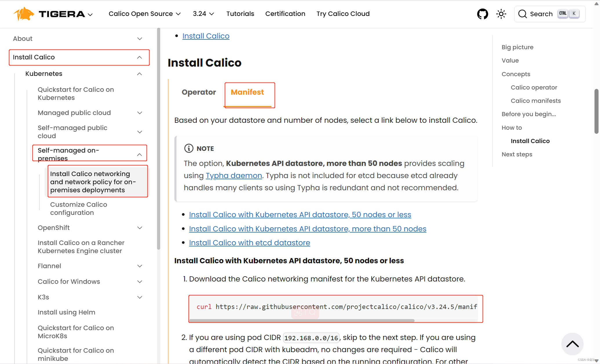Open the GitHub repository icon
This screenshot has height=364, width=600.
(482, 14)
